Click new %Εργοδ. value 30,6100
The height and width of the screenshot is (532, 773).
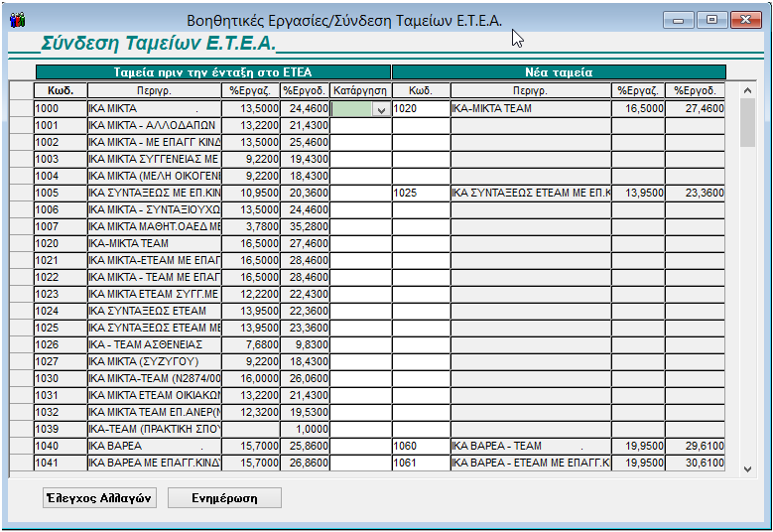tap(696, 463)
